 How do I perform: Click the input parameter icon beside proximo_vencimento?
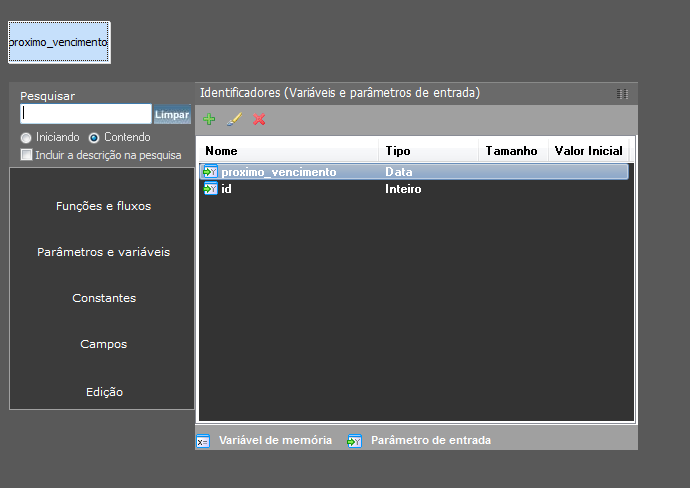pyautogui.click(x=210, y=172)
